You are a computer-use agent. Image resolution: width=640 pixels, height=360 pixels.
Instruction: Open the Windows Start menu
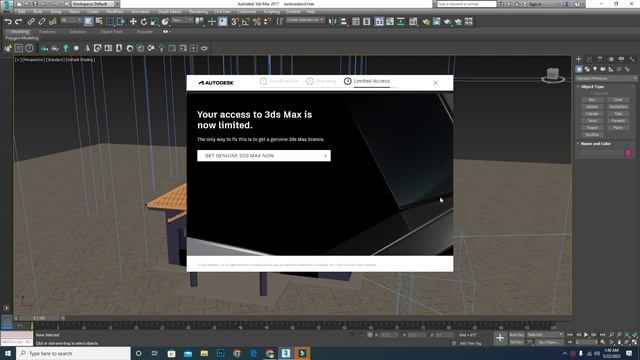[8, 353]
